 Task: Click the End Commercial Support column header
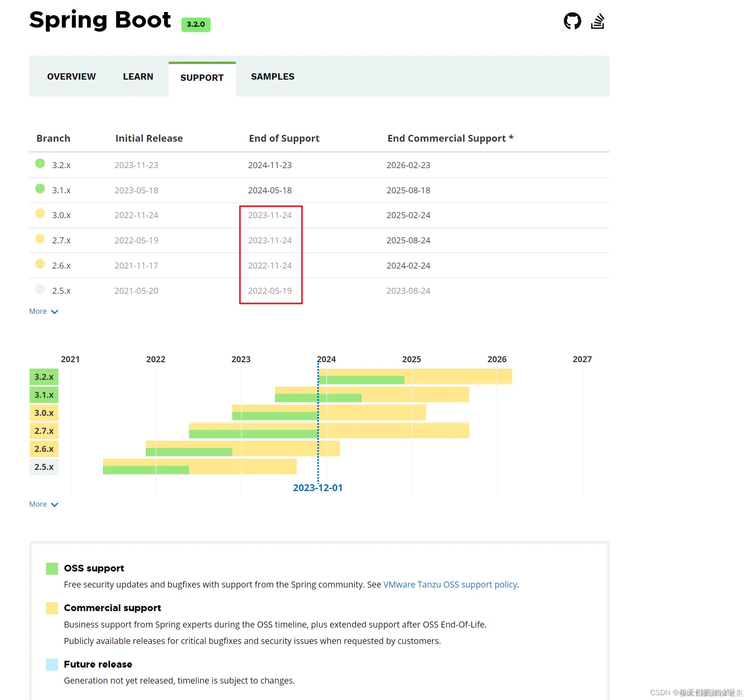click(450, 138)
